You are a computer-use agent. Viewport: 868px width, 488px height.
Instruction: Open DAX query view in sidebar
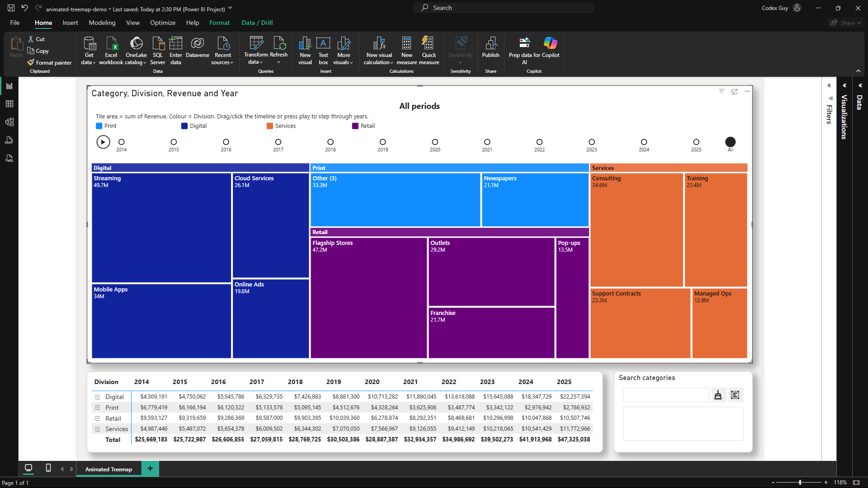[9, 140]
